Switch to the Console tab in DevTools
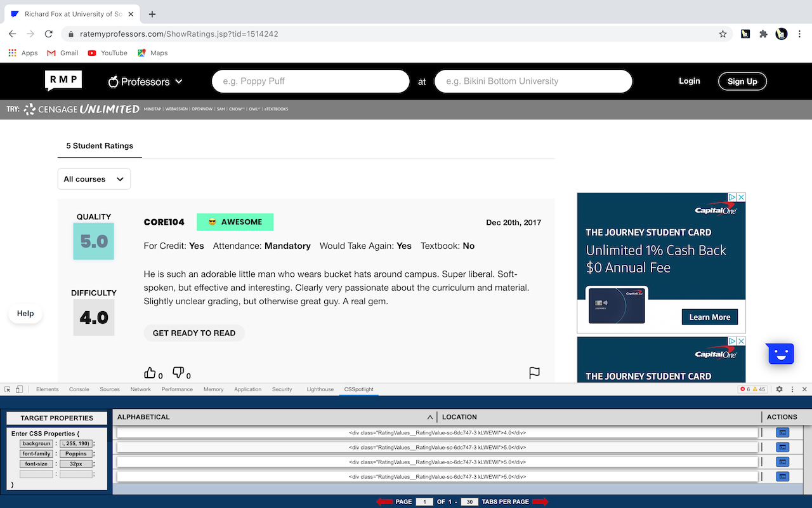Screen dimensions: 812x508 point(79,389)
